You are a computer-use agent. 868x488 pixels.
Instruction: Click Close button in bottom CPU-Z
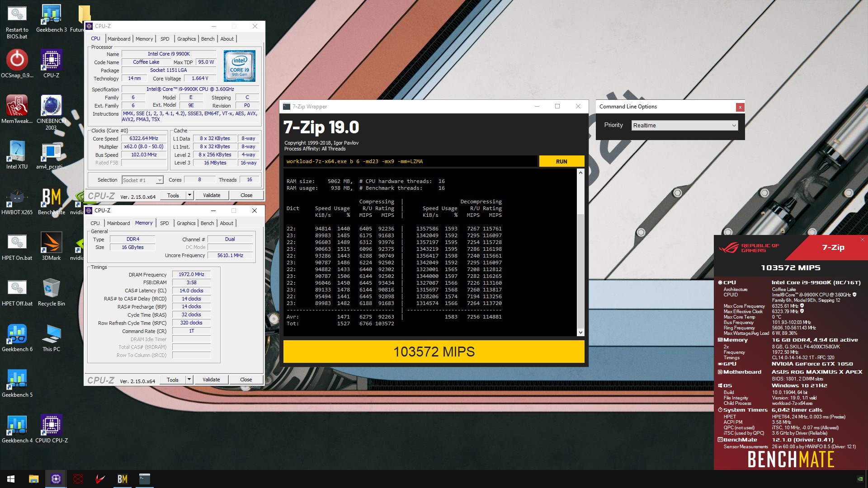[x=246, y=380]
